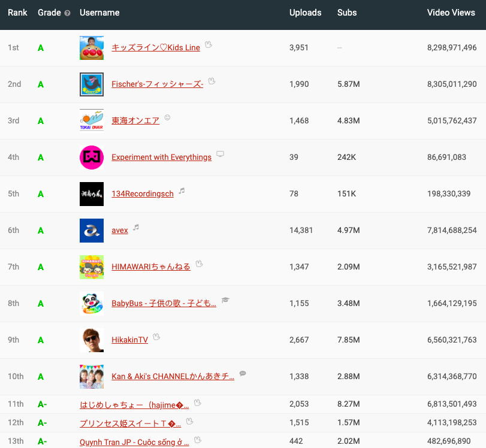
Task: Sort by the Uploads column header
Action: click(305, 13)
